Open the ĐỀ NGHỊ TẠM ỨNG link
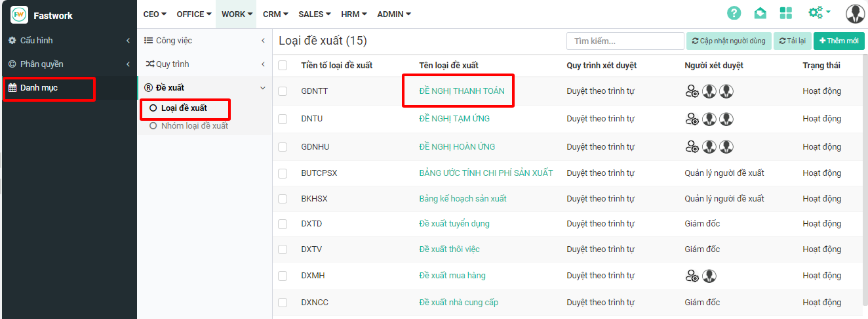 pyautogui.click(x=454, y=119)
